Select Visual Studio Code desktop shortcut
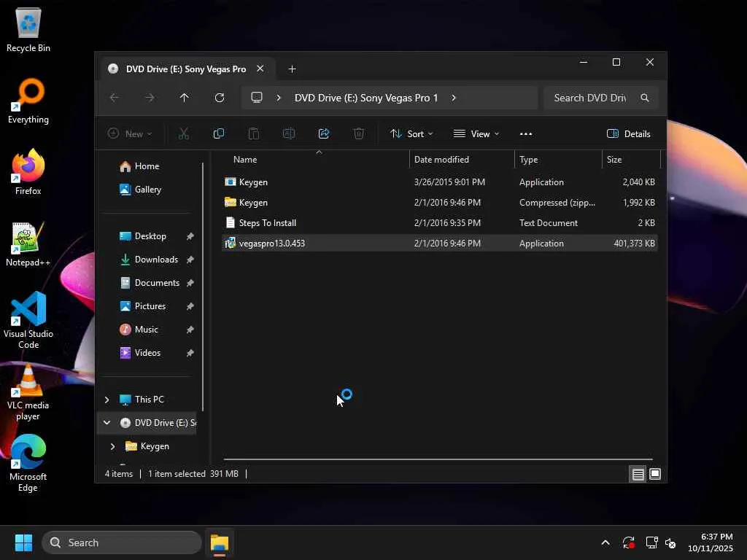Viewport: 747px width, 560px height. point(28,320)
